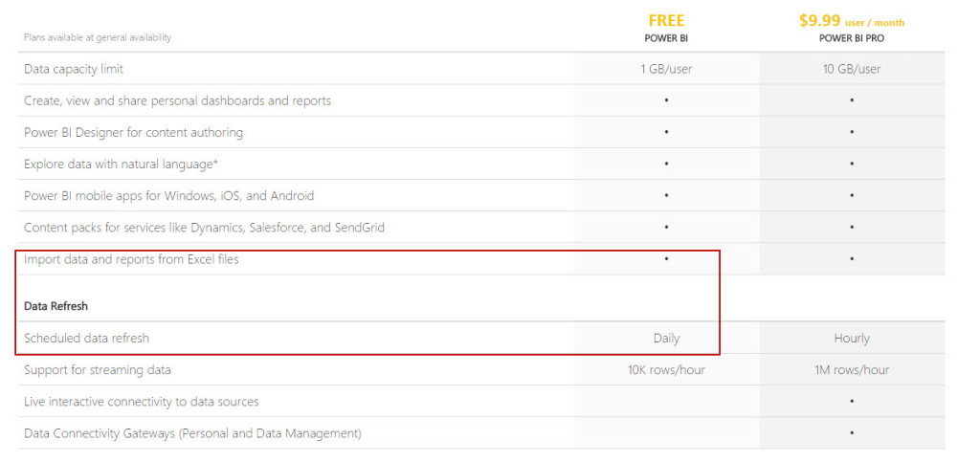Select the $9.99 user / month price
The image size is (980, 462).
coord(851,21)
